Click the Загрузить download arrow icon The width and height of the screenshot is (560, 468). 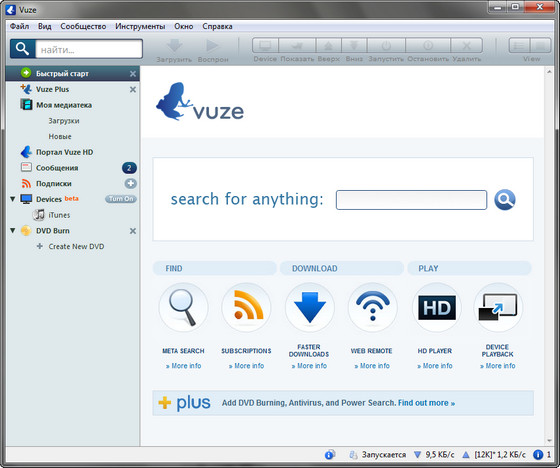coord(174,46)
